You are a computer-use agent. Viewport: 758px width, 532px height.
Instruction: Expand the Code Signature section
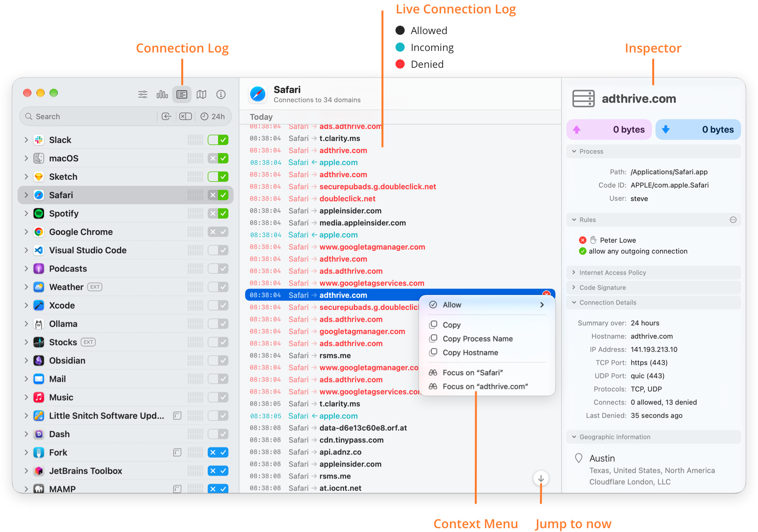574,287
